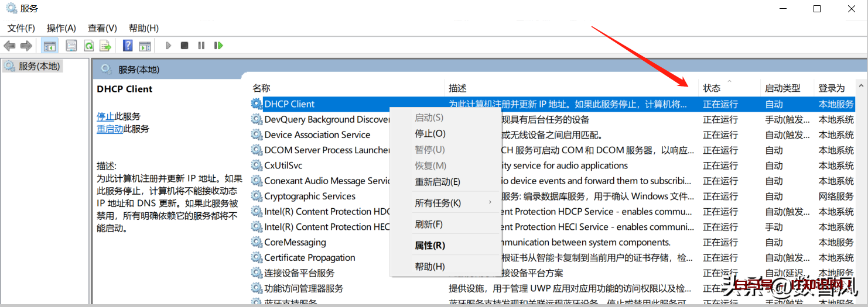The image size is (868, 307).
Task: Click the Restart Service toolbar icon
Action: (x=218, y=46)
